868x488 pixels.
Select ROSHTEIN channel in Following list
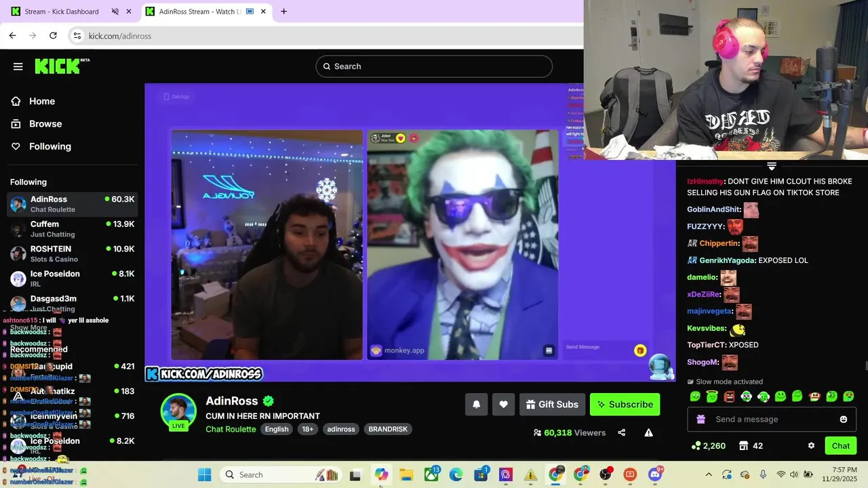pyautogui.click(x=72, y=253)
